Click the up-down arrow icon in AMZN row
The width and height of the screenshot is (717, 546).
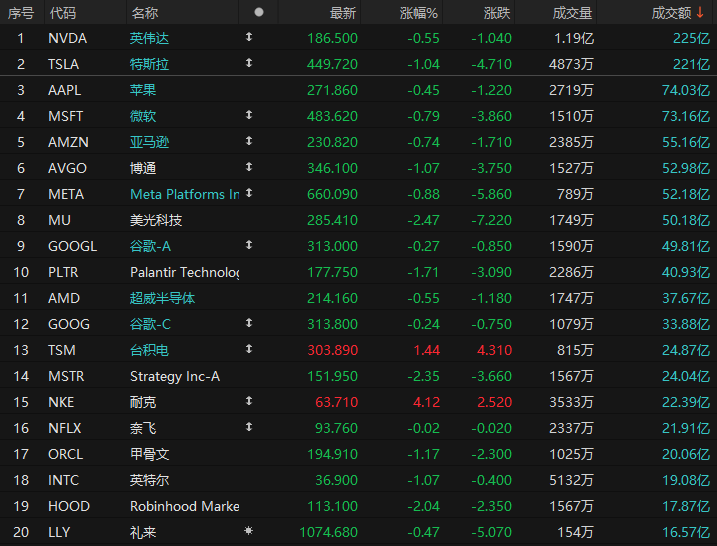coord(249,141)
